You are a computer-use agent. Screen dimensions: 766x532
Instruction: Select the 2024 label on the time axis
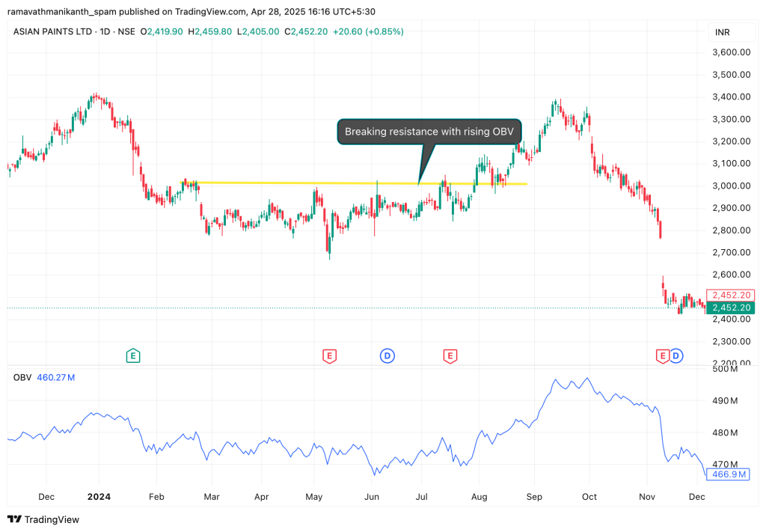(99, 497)
